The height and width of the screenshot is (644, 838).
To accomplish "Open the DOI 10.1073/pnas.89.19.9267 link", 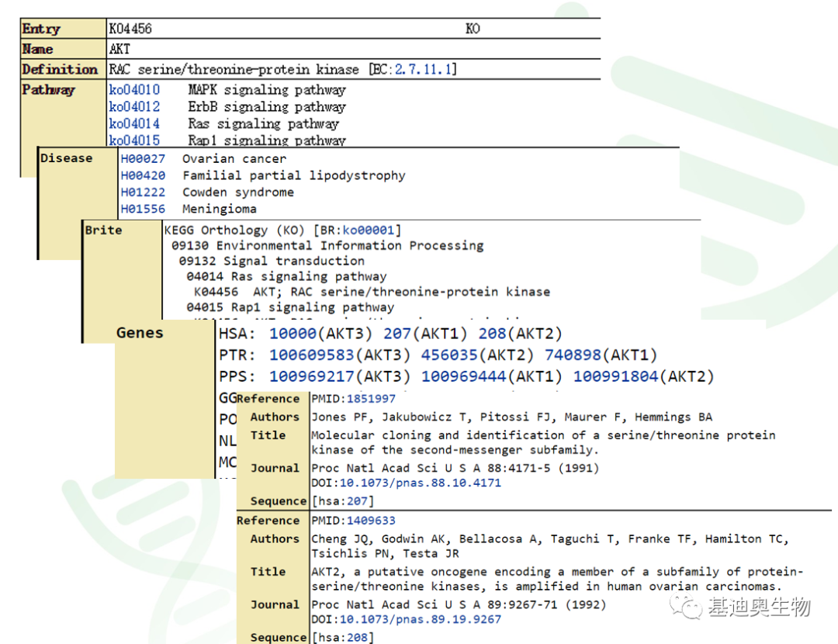I will [420, 619].
